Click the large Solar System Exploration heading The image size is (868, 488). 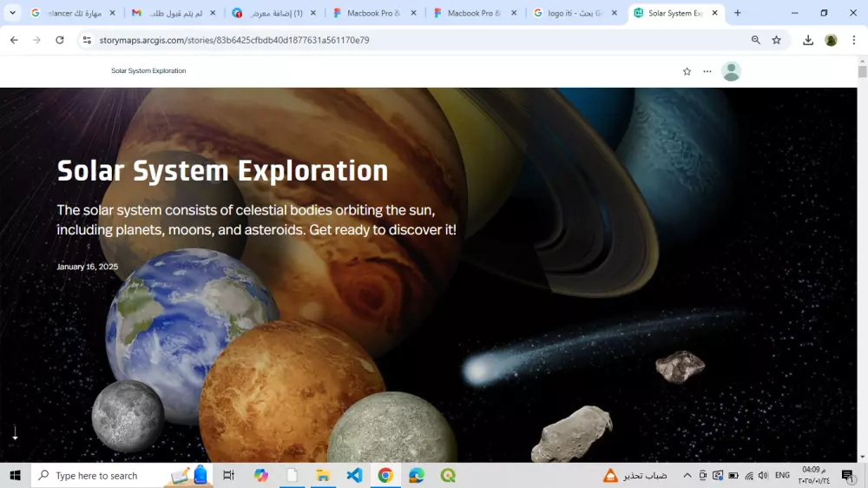click(222, 170)
